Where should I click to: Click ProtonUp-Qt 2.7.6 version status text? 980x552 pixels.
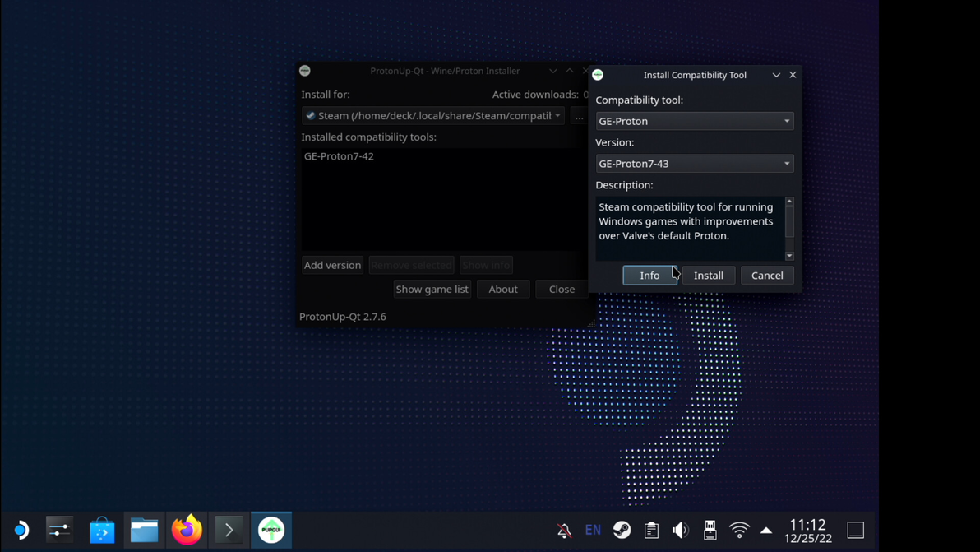coord(343,317)
